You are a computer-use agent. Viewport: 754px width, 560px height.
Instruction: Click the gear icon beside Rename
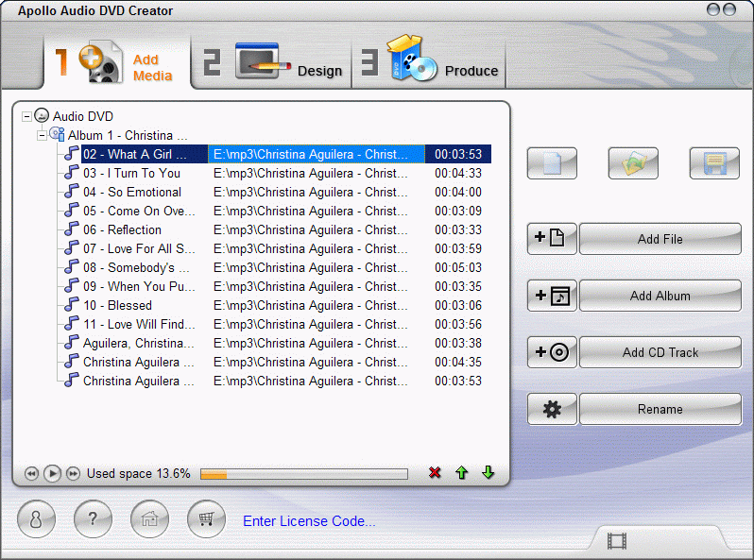pos(552,409)
